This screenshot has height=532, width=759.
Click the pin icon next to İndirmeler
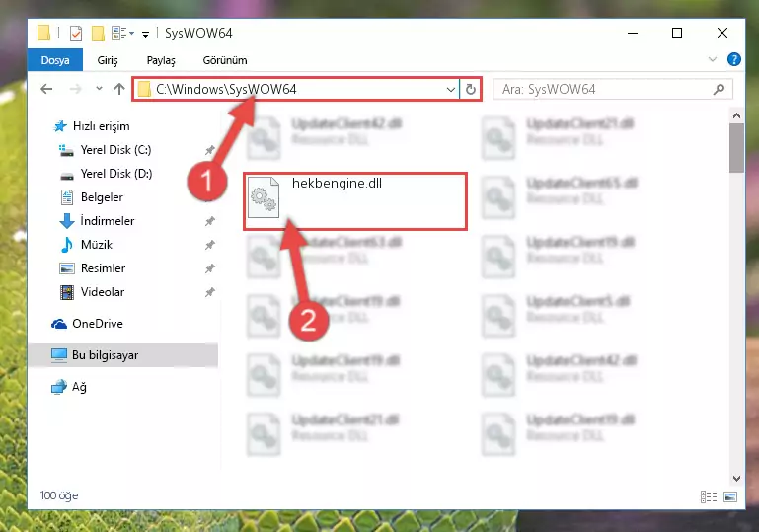click(209, 221)
